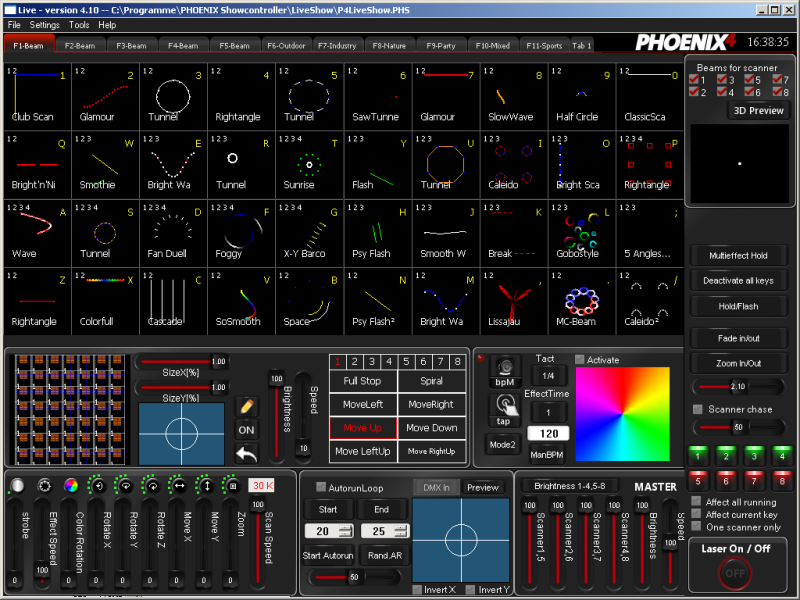This screenshot has width=800, height=600.
Task: Click the white undo arrow icon
Action: pos(246,454)
